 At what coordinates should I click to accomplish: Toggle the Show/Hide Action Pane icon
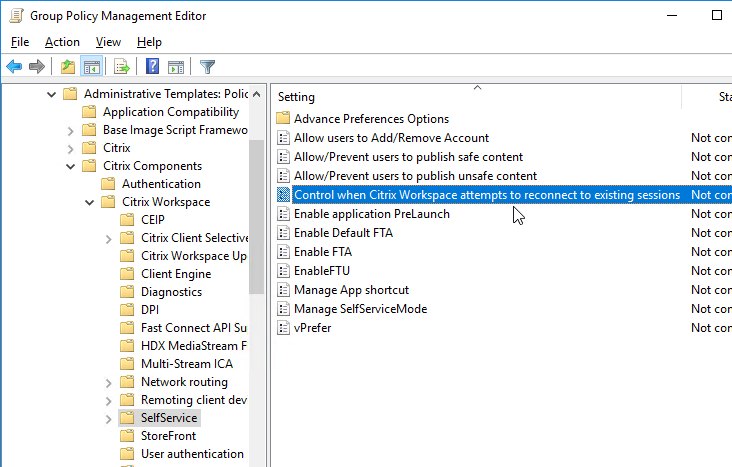(176, 67)
